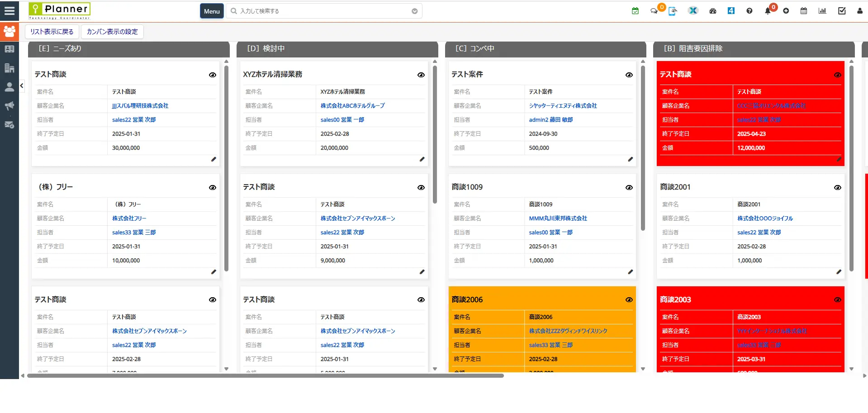Click the dashboard gauge icon

tap(713, 11)
